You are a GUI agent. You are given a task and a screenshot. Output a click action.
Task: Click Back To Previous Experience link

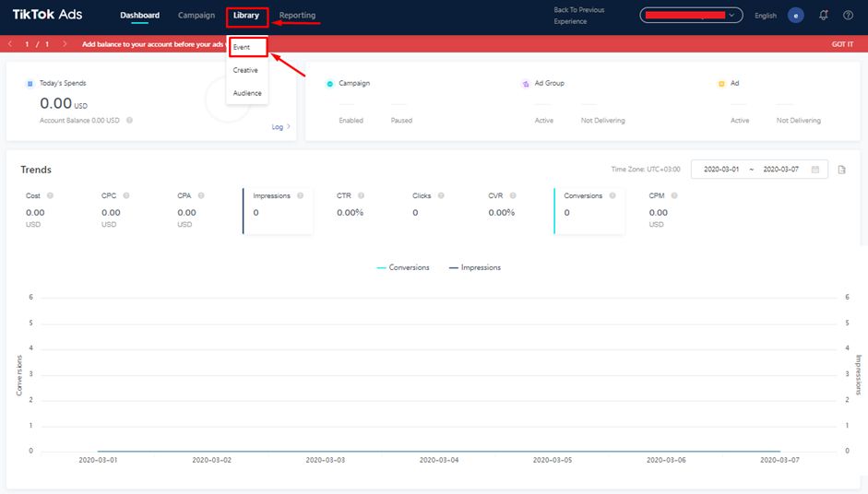[579, 16]
